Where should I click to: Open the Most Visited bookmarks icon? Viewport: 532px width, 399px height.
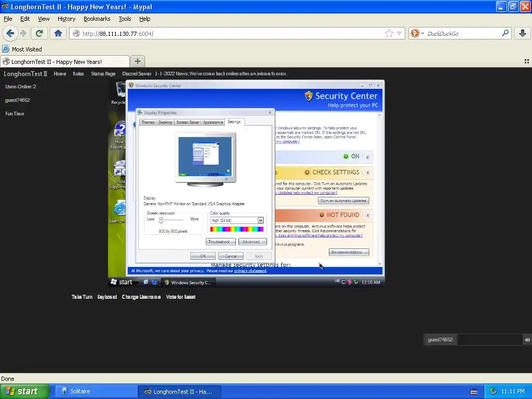tap(5, 49)
